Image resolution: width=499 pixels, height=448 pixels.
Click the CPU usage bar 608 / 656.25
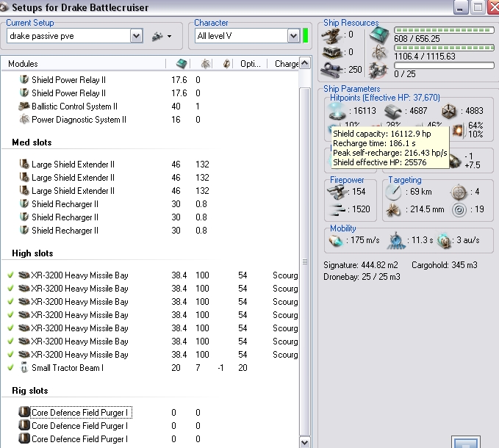[x=444, y=30]
